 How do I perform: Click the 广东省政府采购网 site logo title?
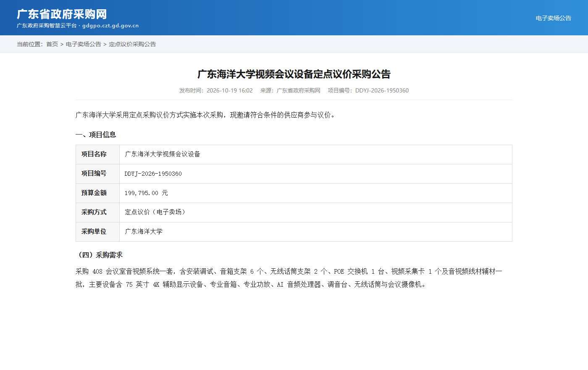pyautogui.click(x=62, y=14)
